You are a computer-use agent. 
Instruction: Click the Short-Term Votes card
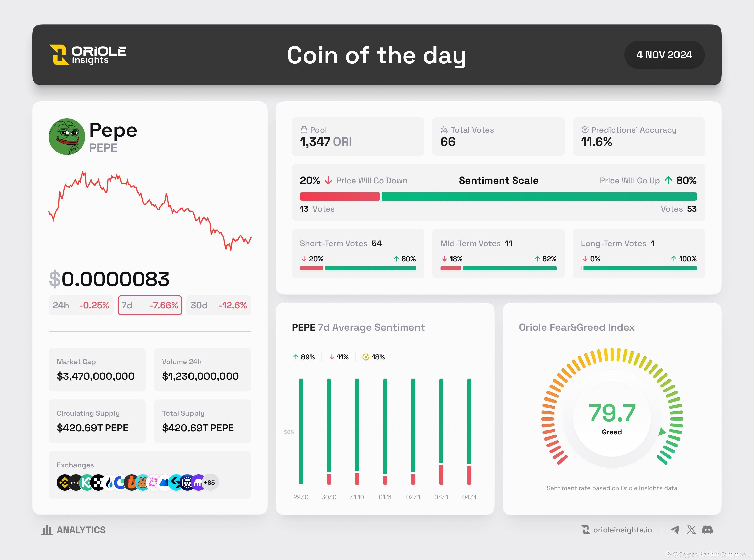click(358, 254)
